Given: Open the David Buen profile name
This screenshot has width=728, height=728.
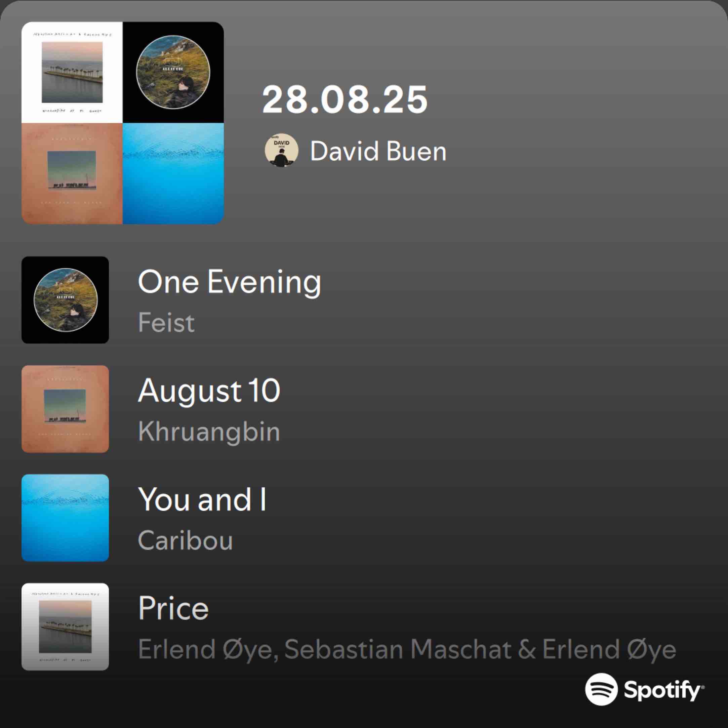Looking at the screenshot, I should pos(378,151).
